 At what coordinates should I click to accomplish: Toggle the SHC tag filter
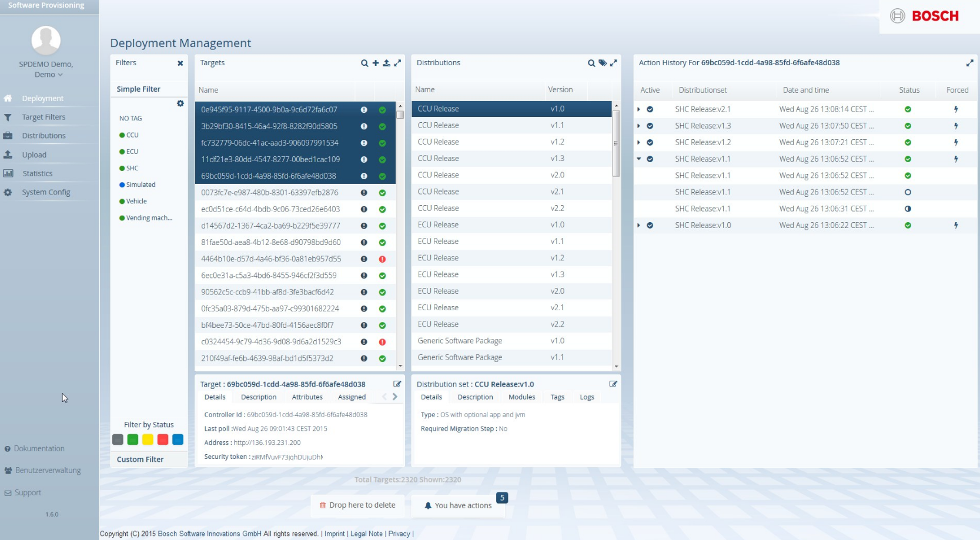[x=129, y=168]
